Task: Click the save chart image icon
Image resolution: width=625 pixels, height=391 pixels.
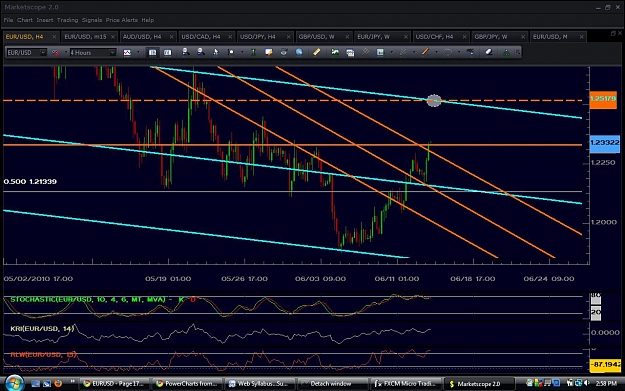Action: (x=335, y=52)
